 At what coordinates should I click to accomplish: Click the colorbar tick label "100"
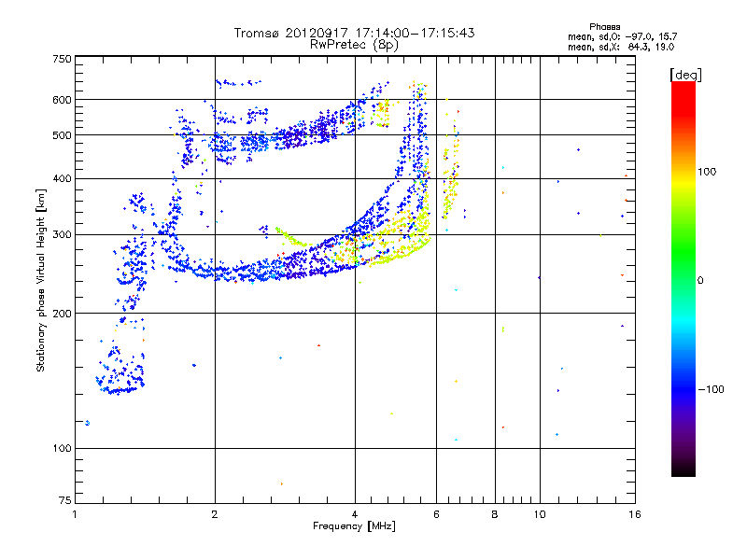click(707, 172)
